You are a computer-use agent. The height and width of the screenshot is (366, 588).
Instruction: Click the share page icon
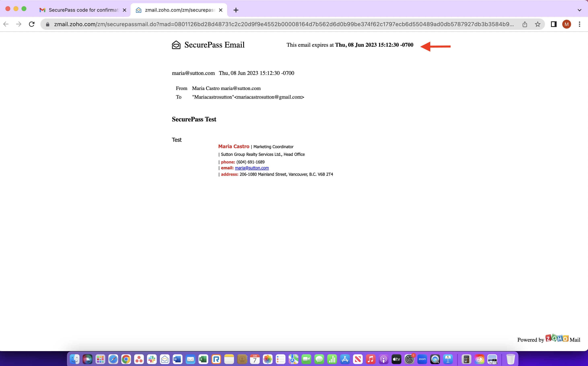click(524, 24)
